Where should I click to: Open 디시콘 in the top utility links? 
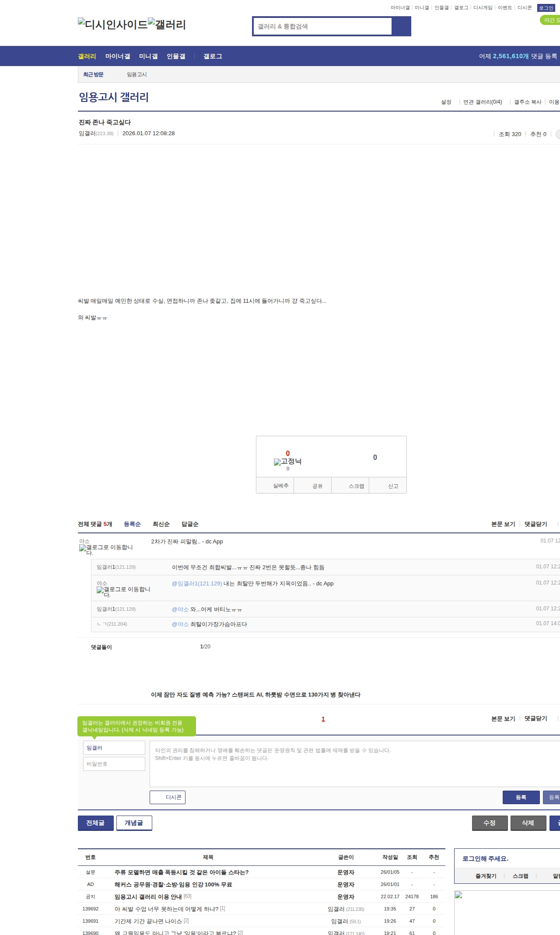click(x=525, y=7)
